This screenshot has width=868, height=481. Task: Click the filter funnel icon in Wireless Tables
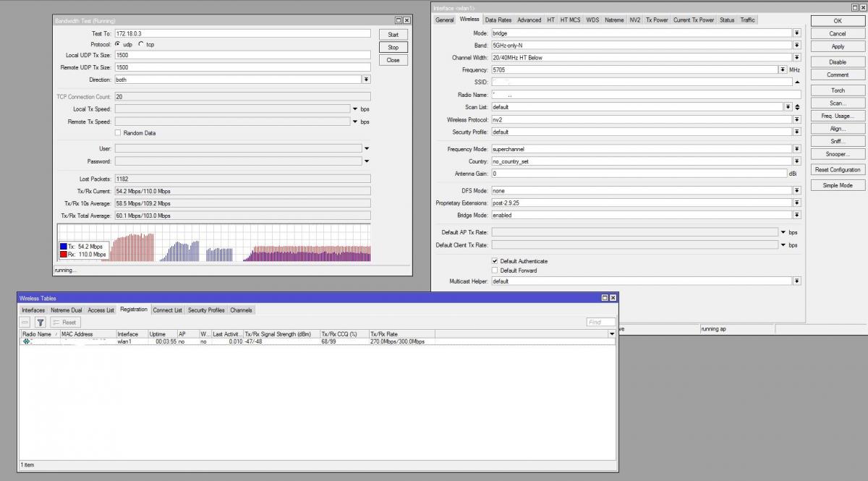pyautogui.click(x=41, y=323)
